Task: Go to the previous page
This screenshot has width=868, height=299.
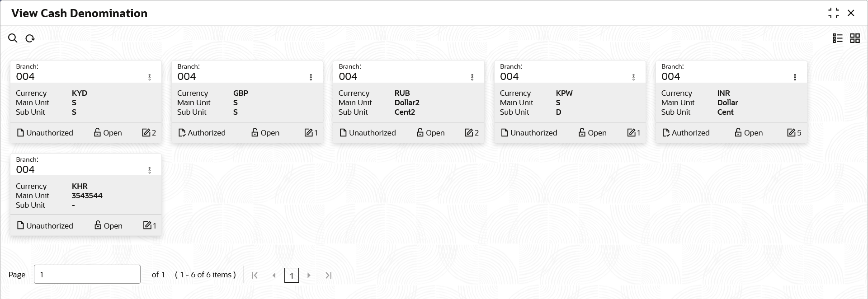Action: click(274, 275)
